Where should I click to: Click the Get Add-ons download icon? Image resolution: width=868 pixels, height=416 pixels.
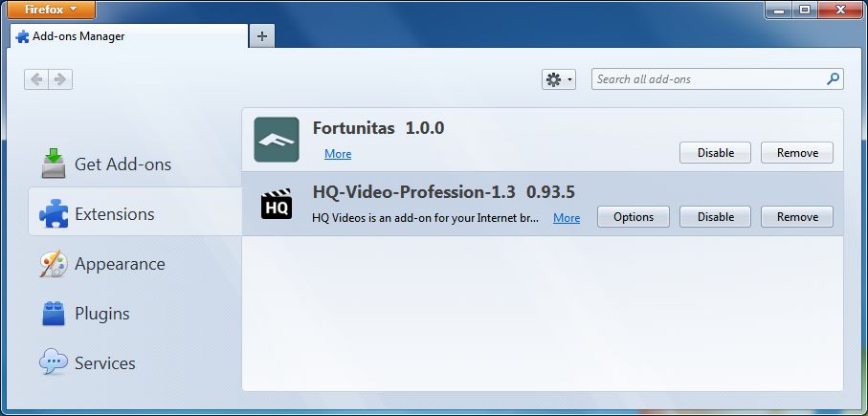point(54,164)
